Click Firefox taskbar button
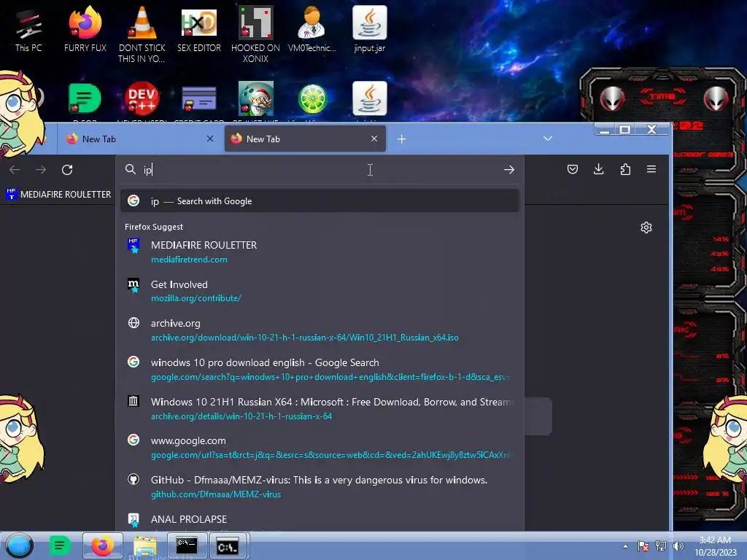The width and height of the screenshot is (747, 560). [x=102, y=545]
